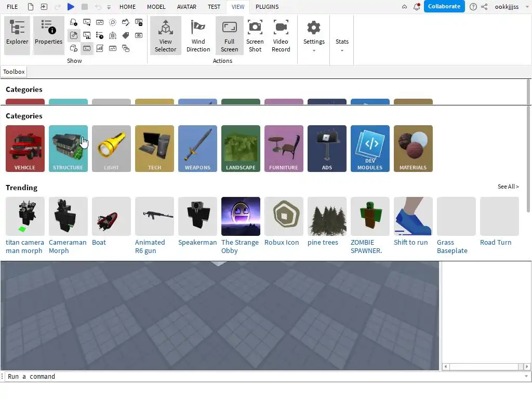
Task: Click the graph monitor icon in top Show row
Action: tap(100, 22)
